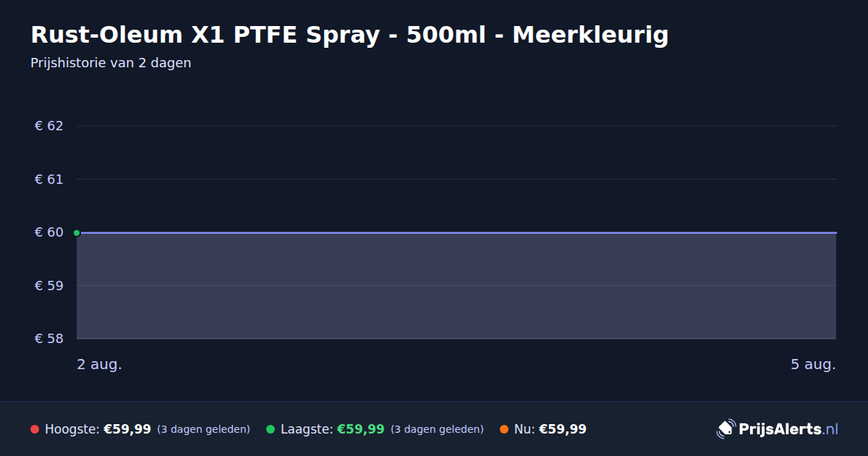Click the orange dot beside Nu

(504, 429)
